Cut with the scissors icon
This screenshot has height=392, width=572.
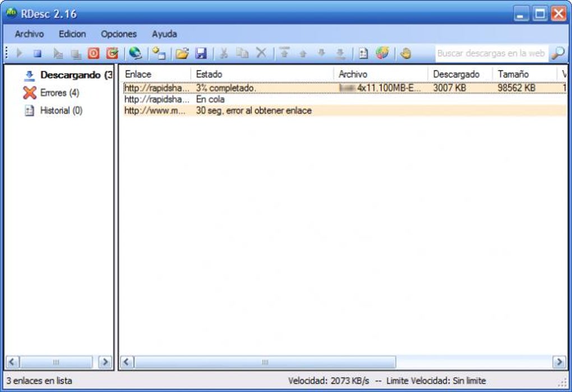[224, 54]
